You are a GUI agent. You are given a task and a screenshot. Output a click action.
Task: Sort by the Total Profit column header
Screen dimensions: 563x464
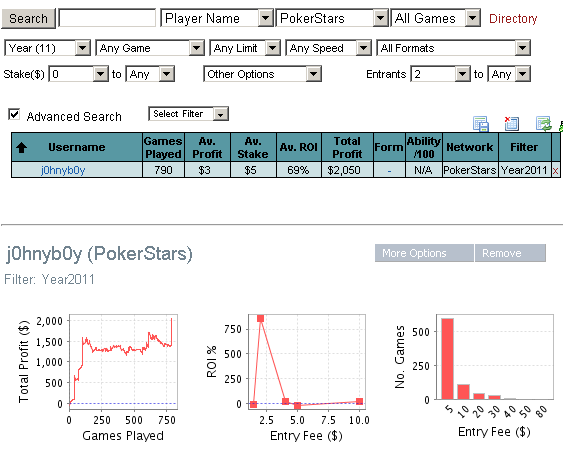tap(347, 147)
